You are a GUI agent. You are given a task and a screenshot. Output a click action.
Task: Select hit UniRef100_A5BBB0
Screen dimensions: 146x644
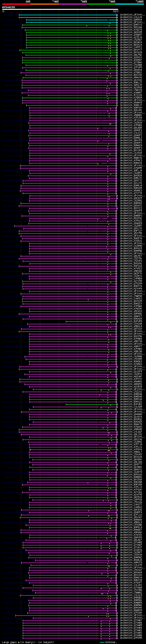(131, 115)
